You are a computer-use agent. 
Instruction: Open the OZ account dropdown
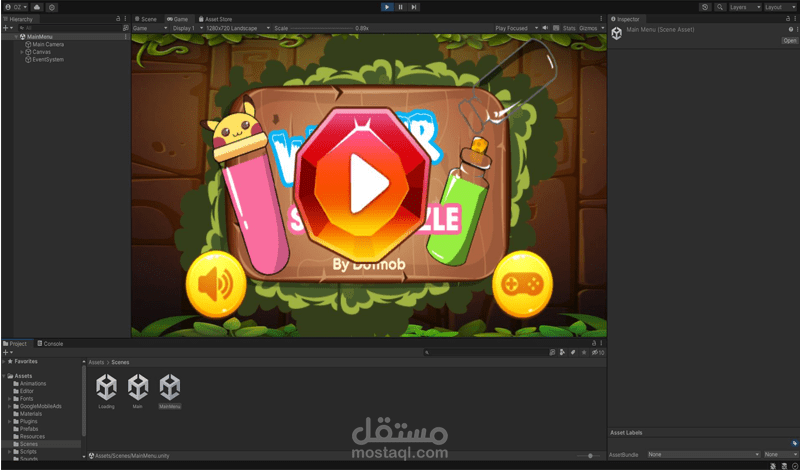[x=15, y=7]
